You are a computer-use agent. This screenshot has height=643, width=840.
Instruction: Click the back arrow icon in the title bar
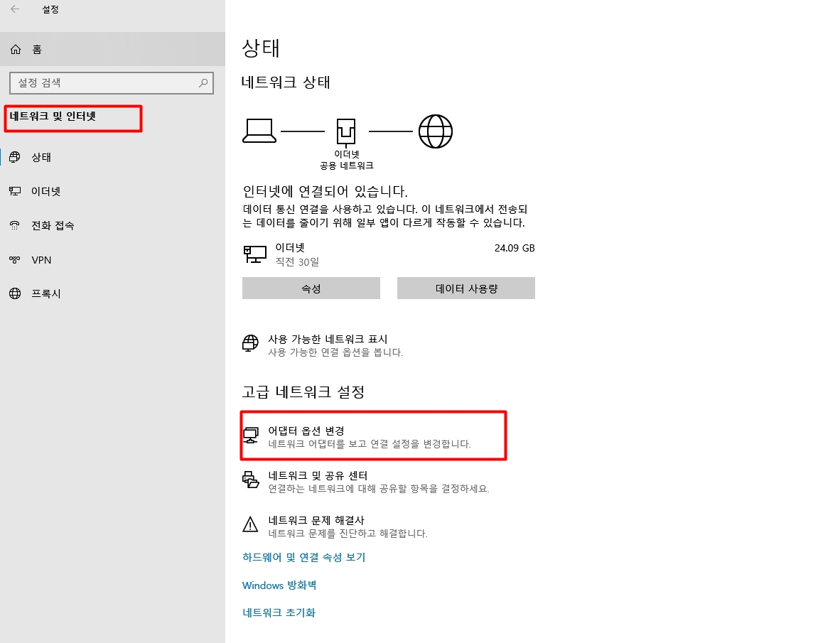point(15,9)
